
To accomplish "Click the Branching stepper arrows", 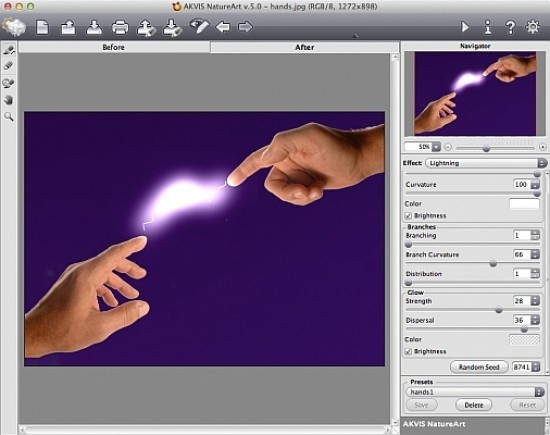I will coord(535,235).
